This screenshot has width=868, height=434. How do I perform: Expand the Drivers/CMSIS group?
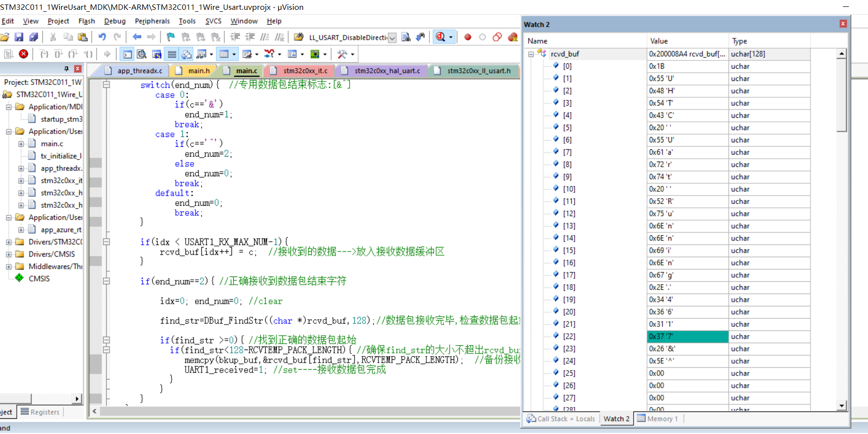(8, 254)
